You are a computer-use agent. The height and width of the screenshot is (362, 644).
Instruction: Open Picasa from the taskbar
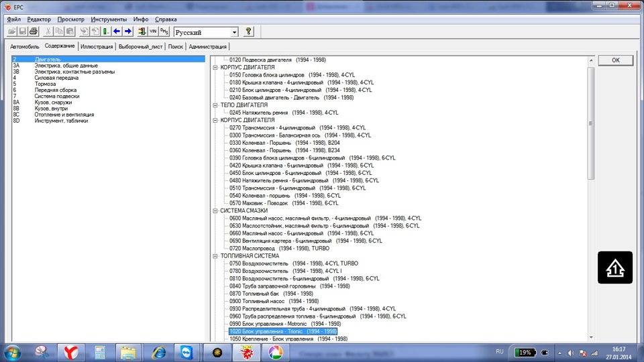pyautogui.click(x=276, y=353)
